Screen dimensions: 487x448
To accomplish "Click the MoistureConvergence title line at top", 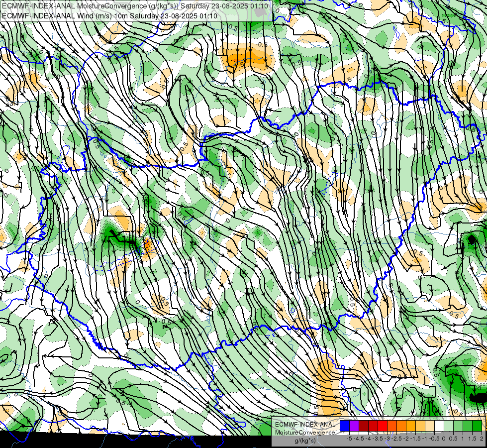I will pos(135,6).
